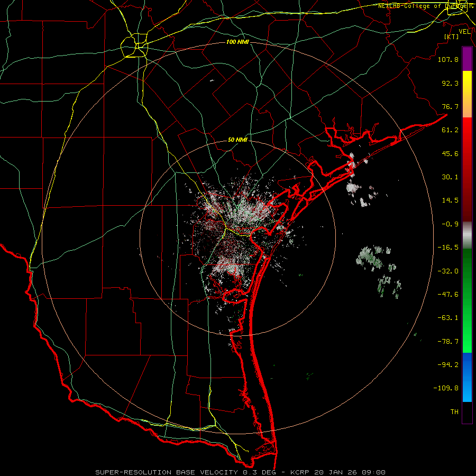The image size is (476, 476).
Task: Pick the yellow-orange segment of the color bar
Action: coord(467,94)
